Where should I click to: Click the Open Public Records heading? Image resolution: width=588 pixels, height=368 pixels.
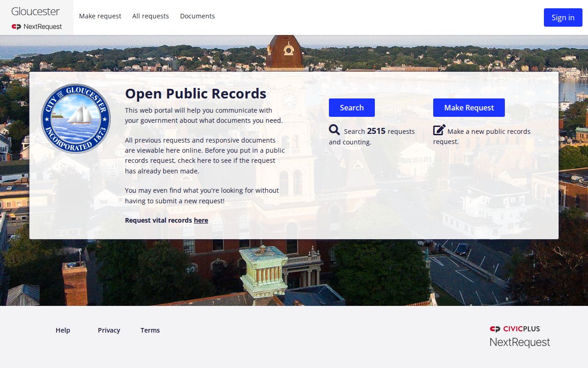tap(196, 93)
